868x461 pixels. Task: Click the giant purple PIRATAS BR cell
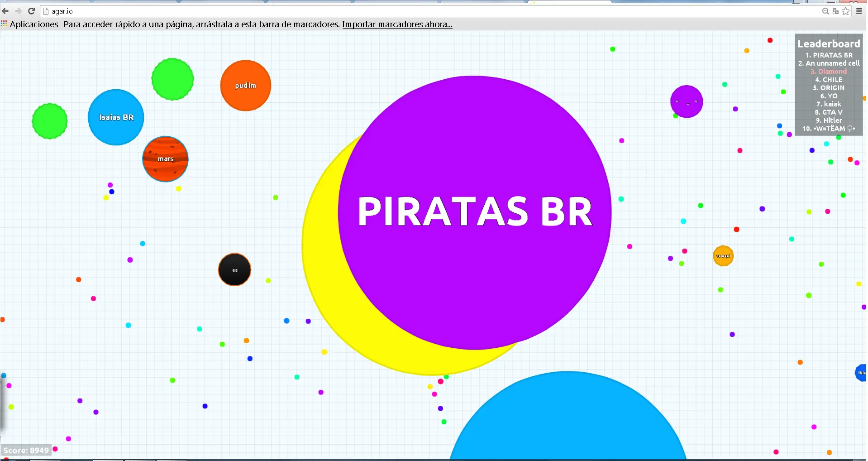pyautogui.click(x=475, y=212)
